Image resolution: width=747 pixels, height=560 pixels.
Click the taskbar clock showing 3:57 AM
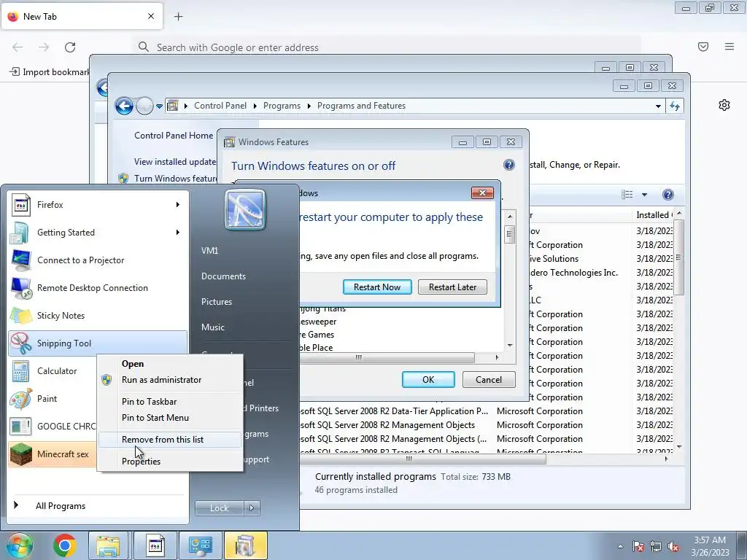710,546
